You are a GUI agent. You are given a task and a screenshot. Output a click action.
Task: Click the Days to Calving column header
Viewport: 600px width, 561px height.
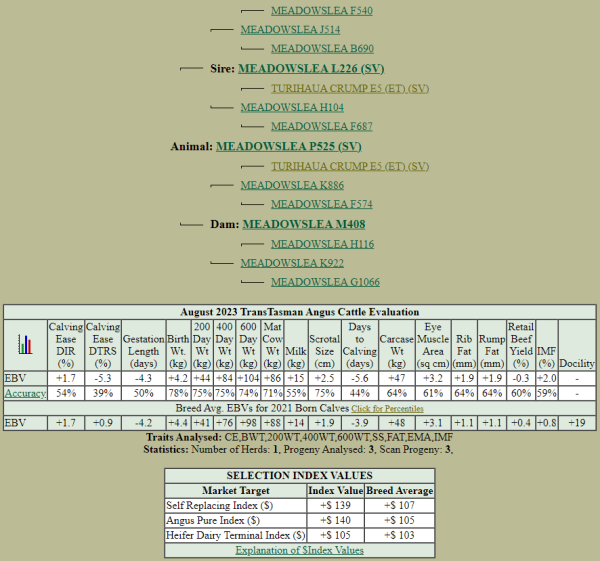(x=360, y=345)
